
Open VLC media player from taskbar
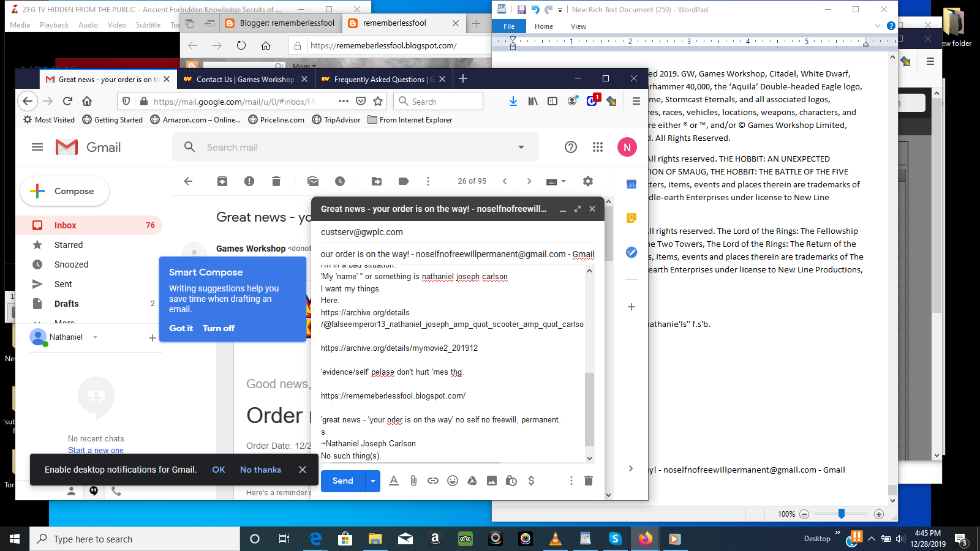coord(556,539)
